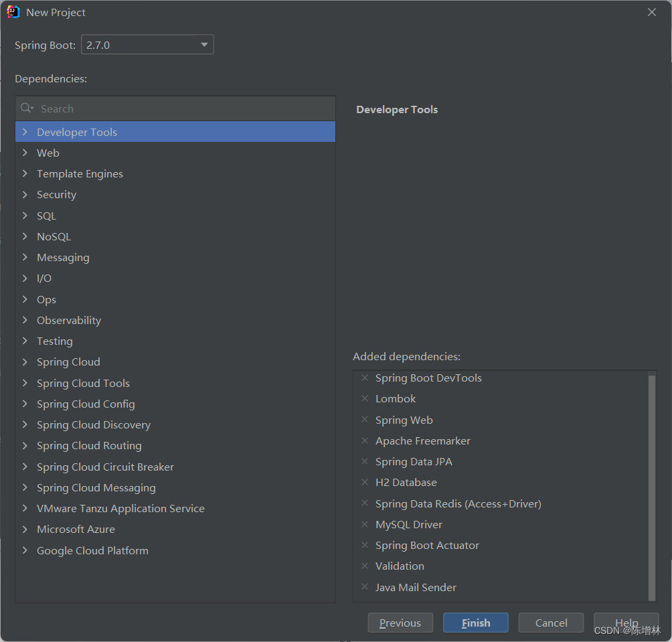Expand the Spring Cloud Circuit Breaker chevron
This screenshot has height=642, width=672.
25,467
